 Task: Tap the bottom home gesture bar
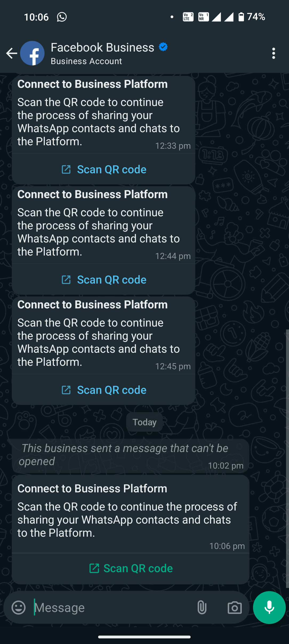tap(144, 637)
